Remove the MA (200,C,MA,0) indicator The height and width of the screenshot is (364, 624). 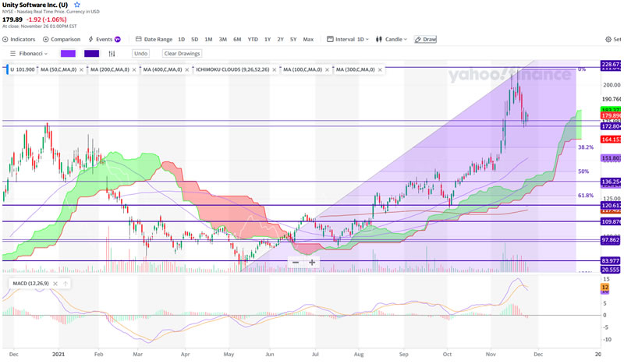(x=134, y=69)
